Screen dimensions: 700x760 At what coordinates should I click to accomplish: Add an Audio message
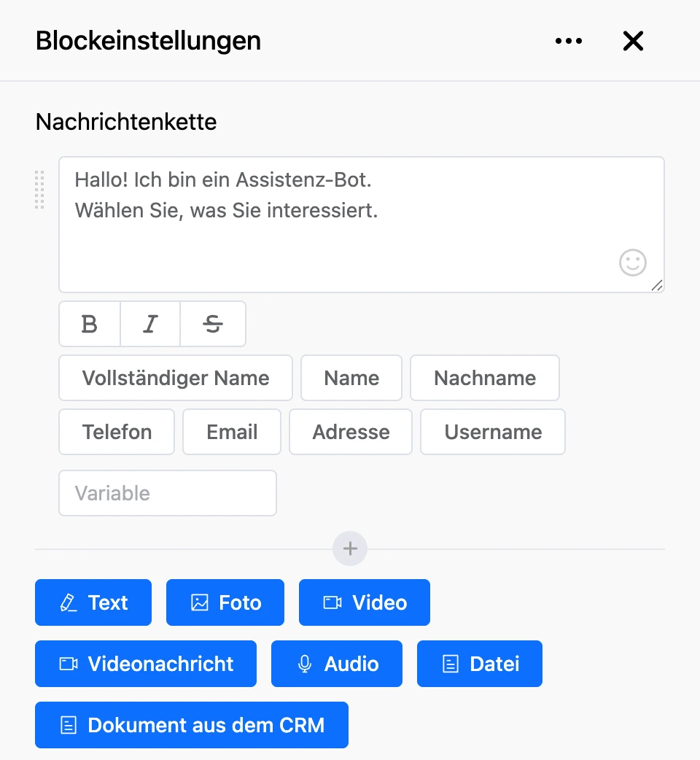(x=337, y=664)
